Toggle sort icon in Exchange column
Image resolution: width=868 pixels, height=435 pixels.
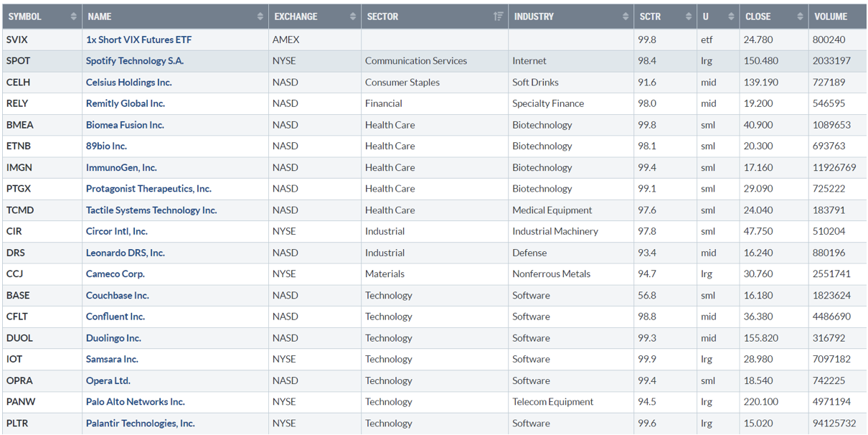click(352, 17)
